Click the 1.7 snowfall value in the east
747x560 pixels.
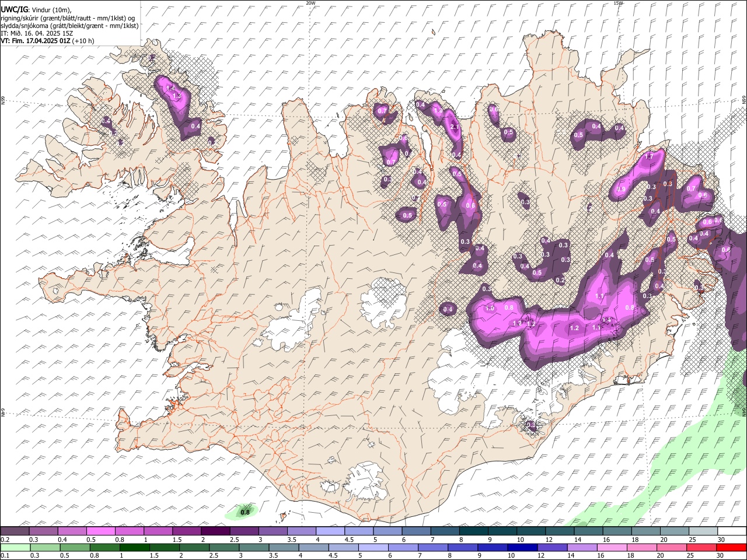pos(648,157)
